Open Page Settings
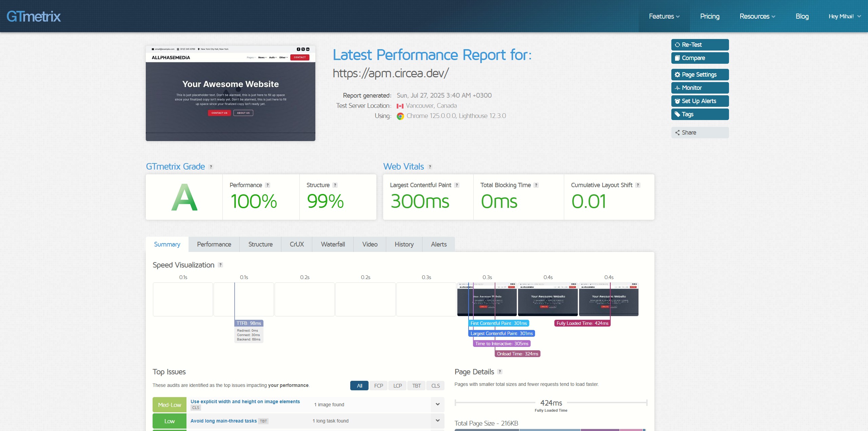The height and width of the screenshot is (431, 868). tap(699, 75)
